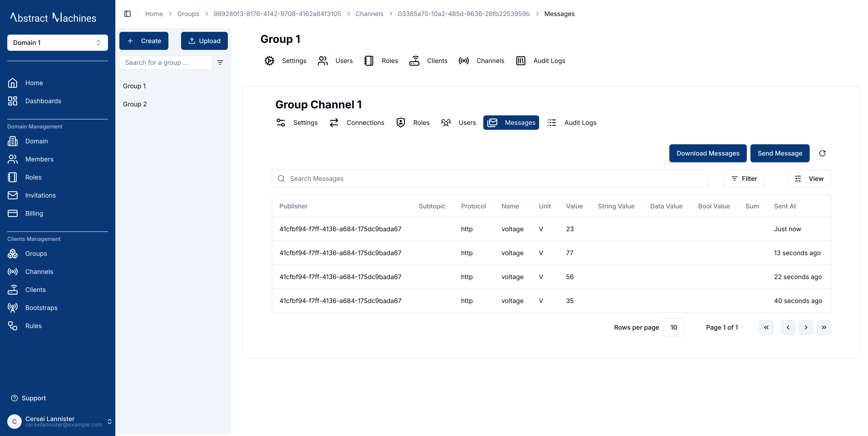This screenshot has height=436, width=868.
Task: Select the channel Messages tab
Action: (511, 123)
